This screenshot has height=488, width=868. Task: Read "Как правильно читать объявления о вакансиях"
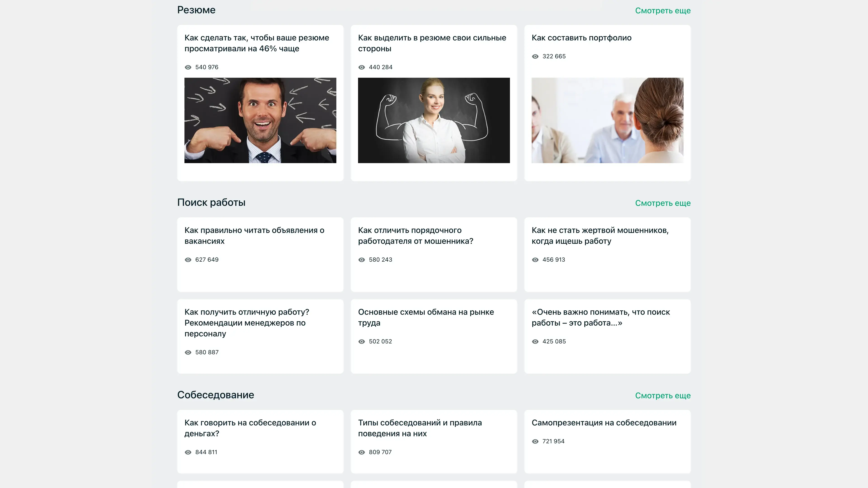pyautogui.click(x=254, y=235)
